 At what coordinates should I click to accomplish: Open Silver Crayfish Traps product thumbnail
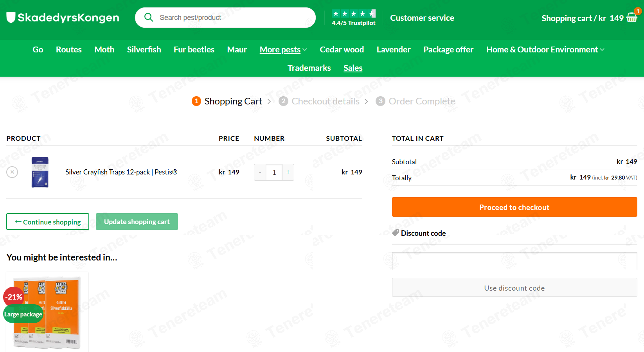(x=40, y=172)
